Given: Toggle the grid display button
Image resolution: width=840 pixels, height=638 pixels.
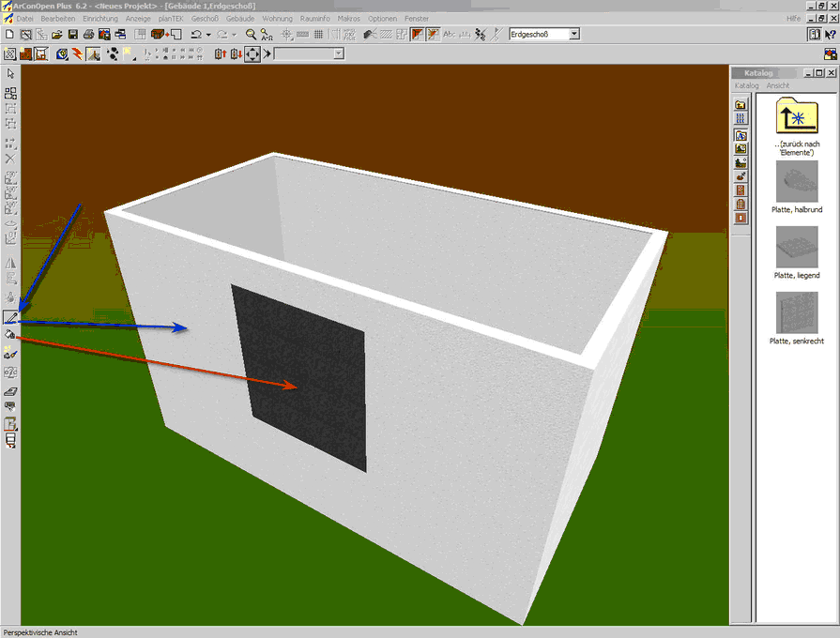Looking at the screenshot, I should pos(318,35).
